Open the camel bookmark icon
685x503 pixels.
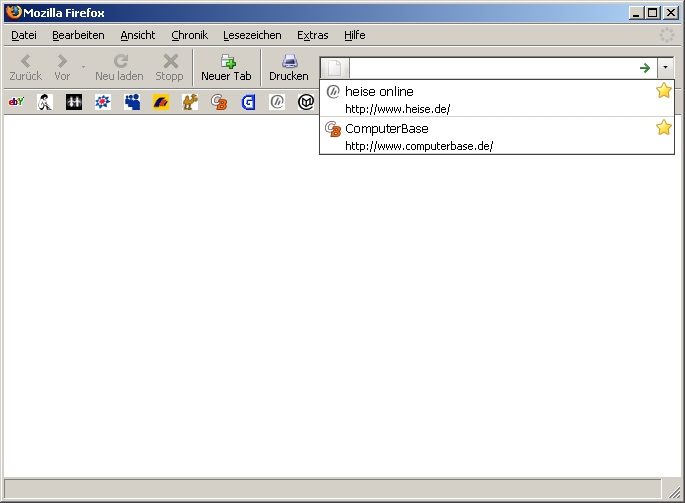click(190, 102)
